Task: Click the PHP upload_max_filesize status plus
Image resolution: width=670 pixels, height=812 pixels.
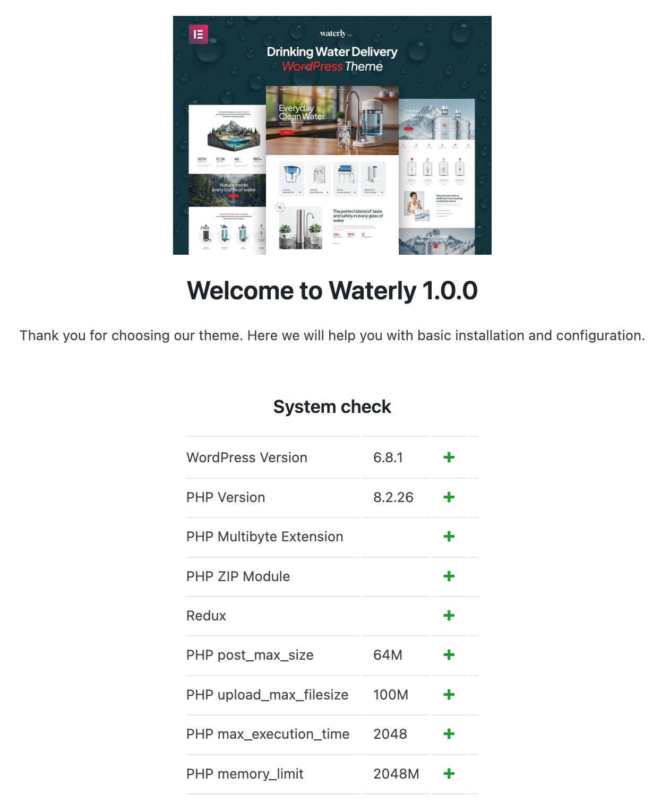Action: 449,695
